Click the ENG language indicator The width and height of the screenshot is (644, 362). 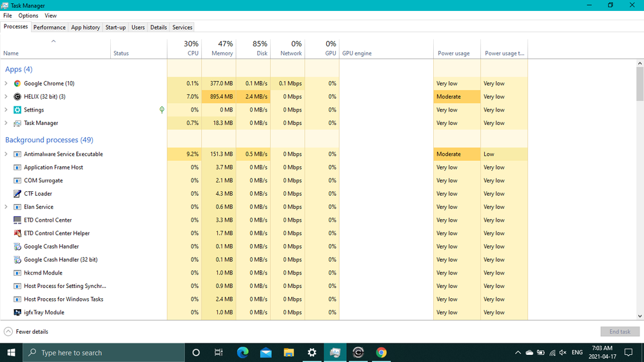click(x=577, y=352)
